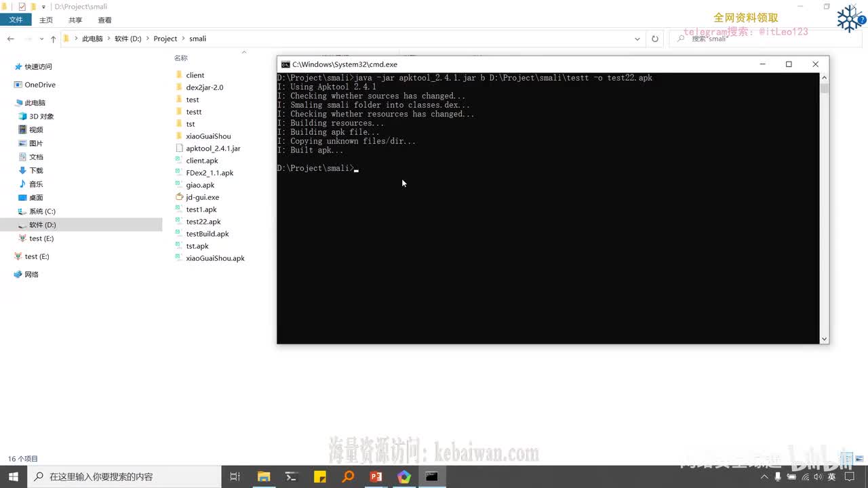Select the jd-gui.exe file icon
This screenshot has height=488, width=868.
coord(179,197)
